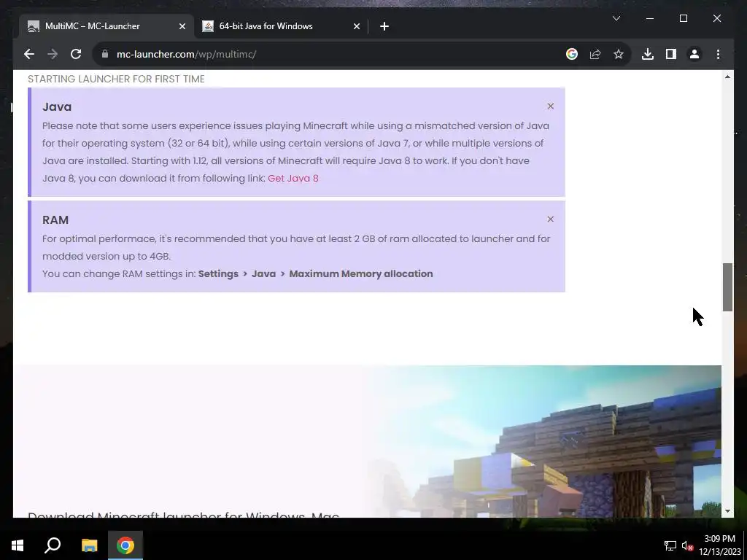Viewport: 747px width, 560px height.
Task: Toggle the Chrome side panel
Action: tap(671, 54)
